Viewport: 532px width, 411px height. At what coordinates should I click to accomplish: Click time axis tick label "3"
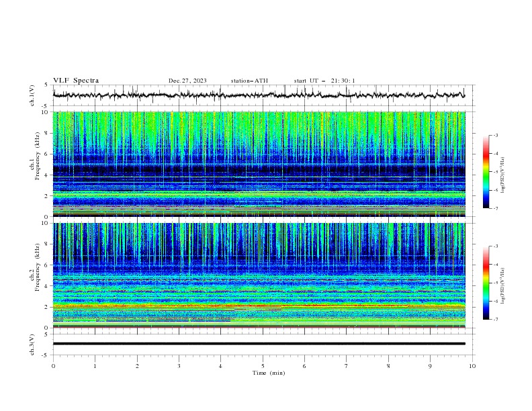click(x=179, y=366)
